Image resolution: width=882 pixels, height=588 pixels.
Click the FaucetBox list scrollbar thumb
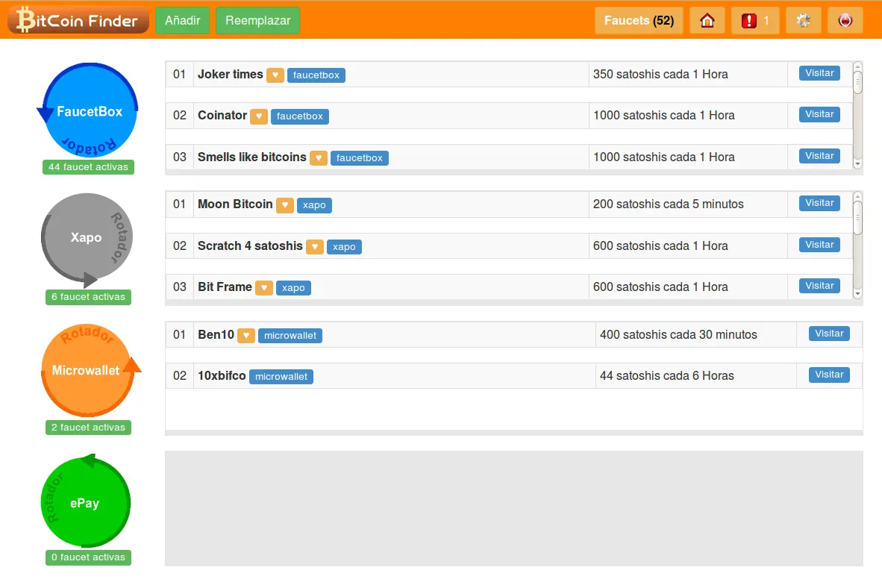point(857,83)
